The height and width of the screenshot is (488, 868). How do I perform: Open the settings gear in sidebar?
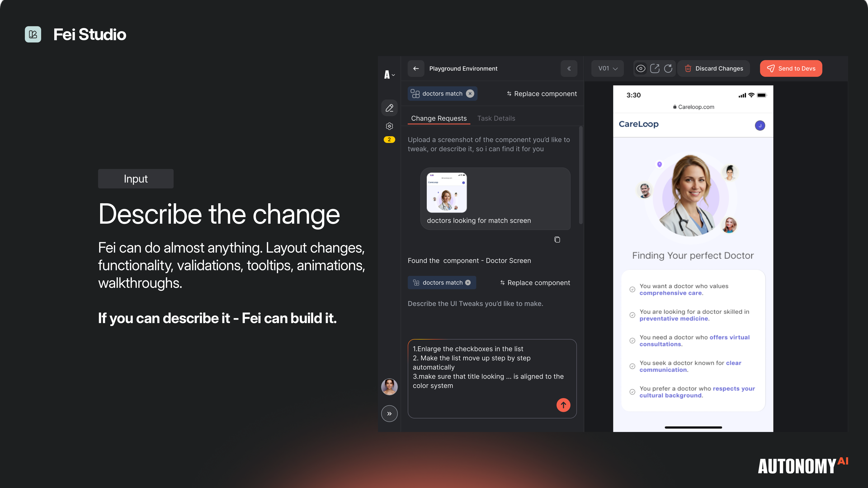(389, 126)
